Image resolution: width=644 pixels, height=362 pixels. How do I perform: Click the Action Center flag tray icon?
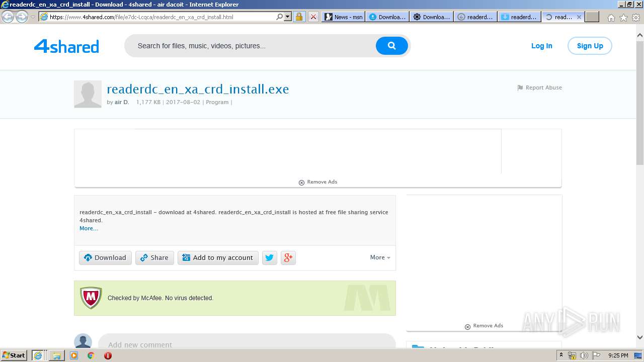click(x=596, y=355)
